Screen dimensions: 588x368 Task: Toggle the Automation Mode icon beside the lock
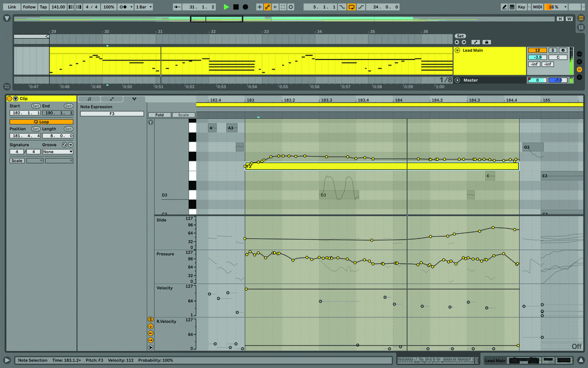tap(476, 42)
